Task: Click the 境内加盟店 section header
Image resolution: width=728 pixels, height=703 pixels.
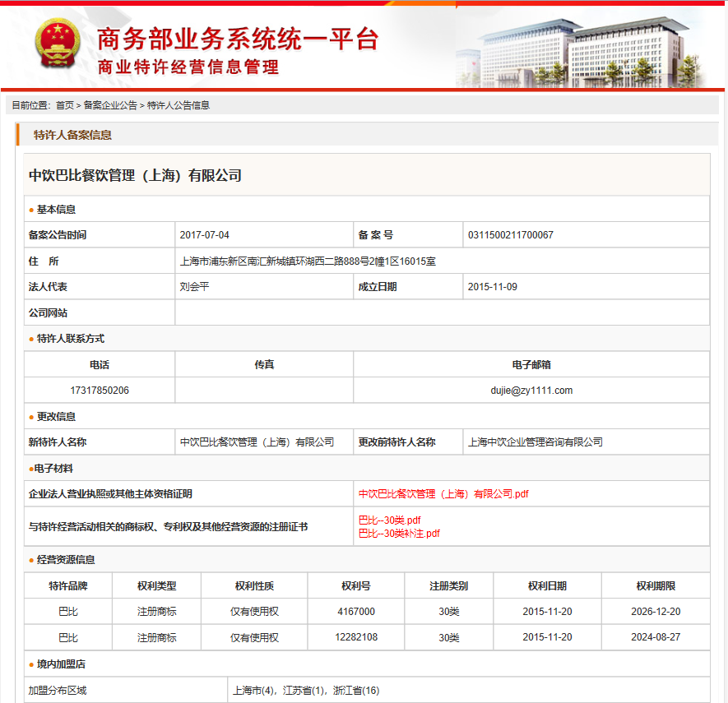Action: click(x=61, y=664)
